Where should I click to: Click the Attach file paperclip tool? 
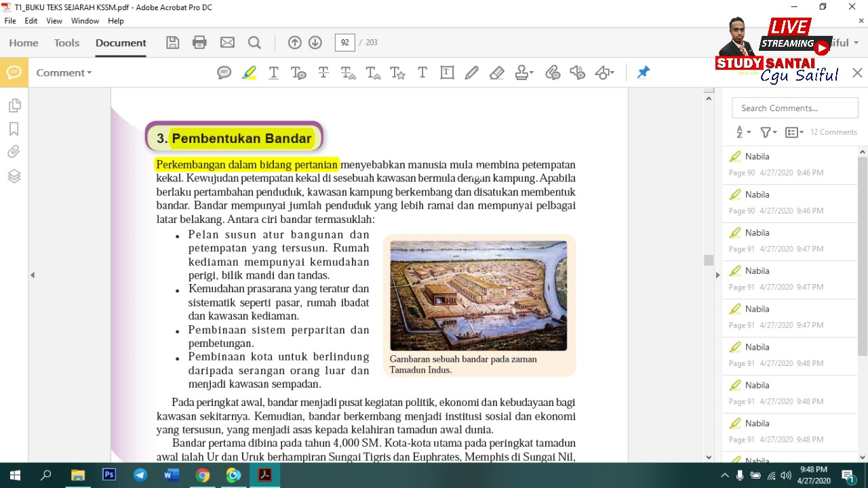pyautogui.click(x=553, y=73)
